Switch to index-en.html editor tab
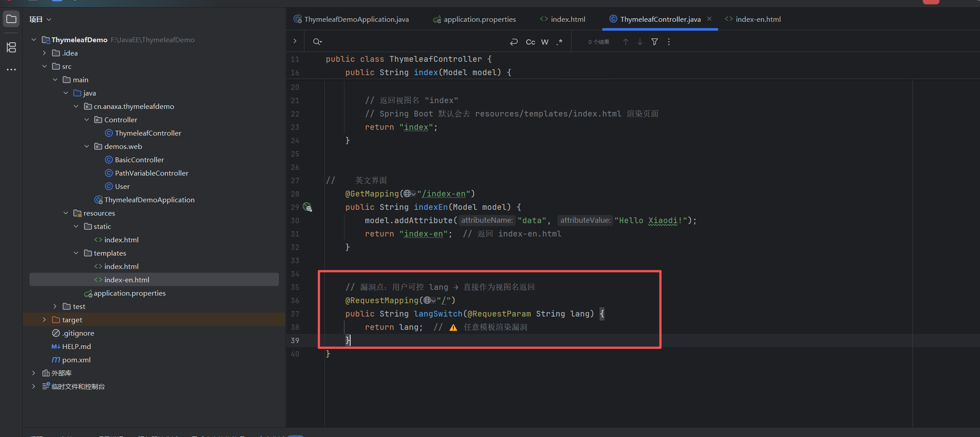980x437 pixels. (753, 19)
